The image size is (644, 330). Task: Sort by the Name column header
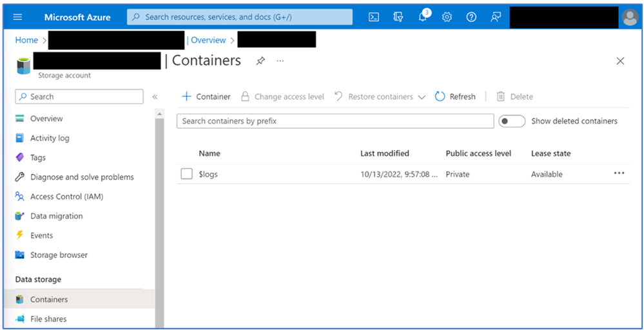coord(210,153)
